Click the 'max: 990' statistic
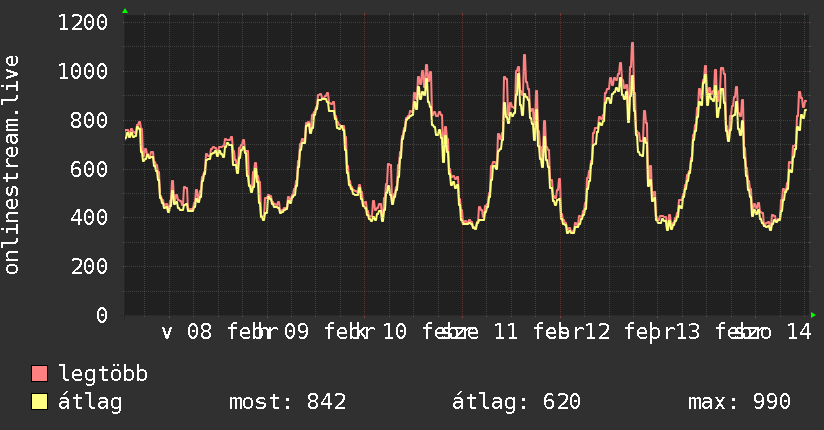 [x=739, y=402]
